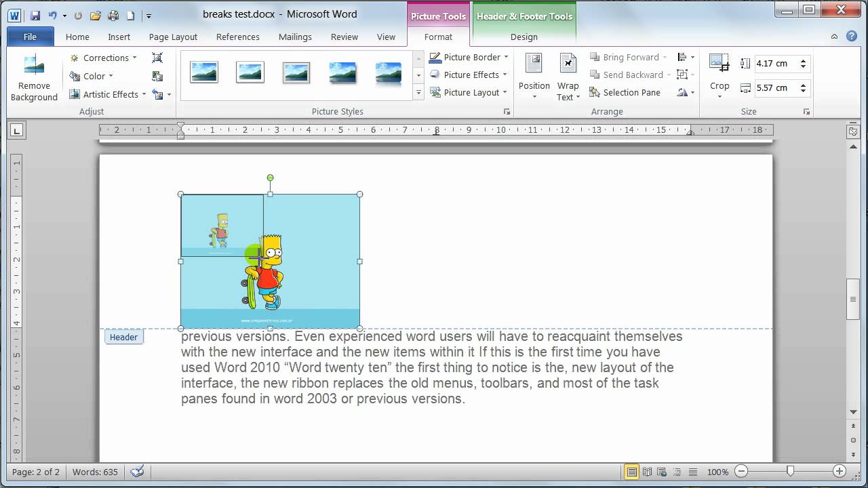Switch to Draft view
The image size is (868, 488).
point(692,472)
